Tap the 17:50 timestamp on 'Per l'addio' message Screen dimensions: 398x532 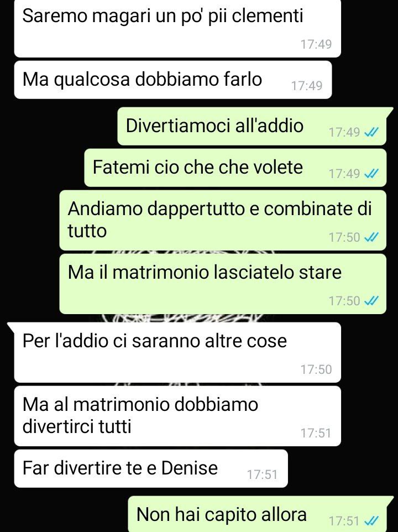click(x=316, y=369)
